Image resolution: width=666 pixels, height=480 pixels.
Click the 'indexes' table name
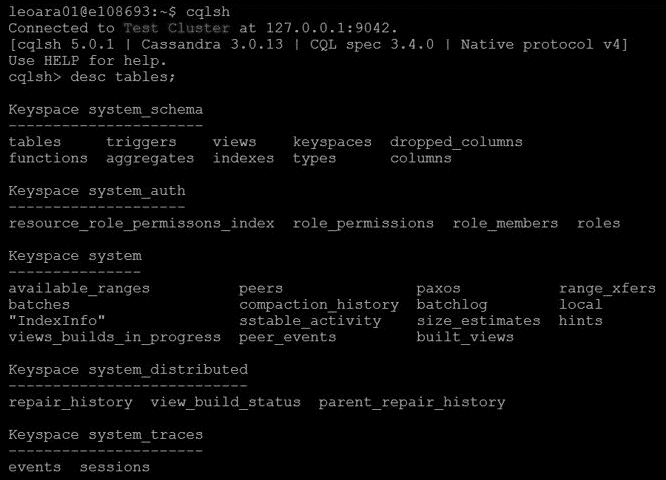[243, 158]
